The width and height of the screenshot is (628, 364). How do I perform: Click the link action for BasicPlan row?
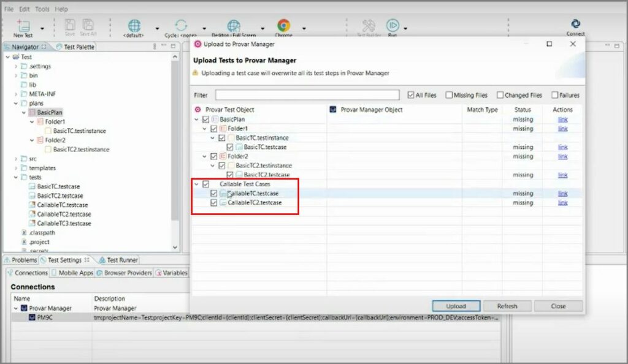(x=562, y=119)
